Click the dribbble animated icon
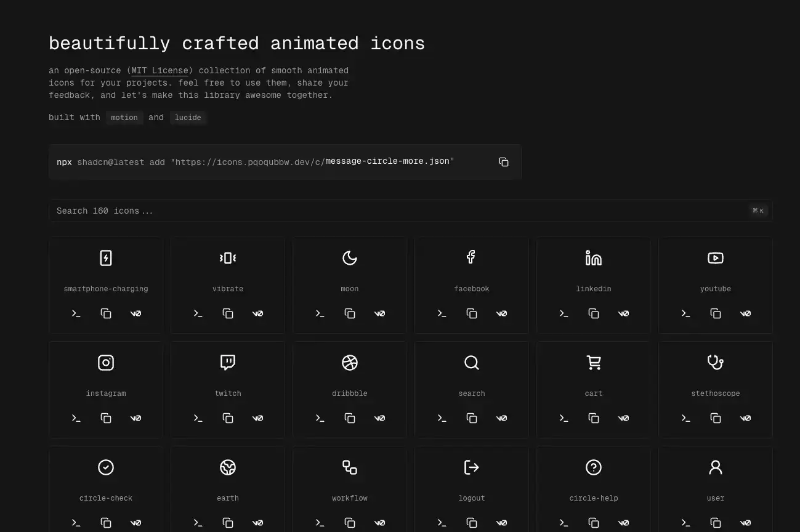Screen dimensions: 800x532 (x=350, y=363)
